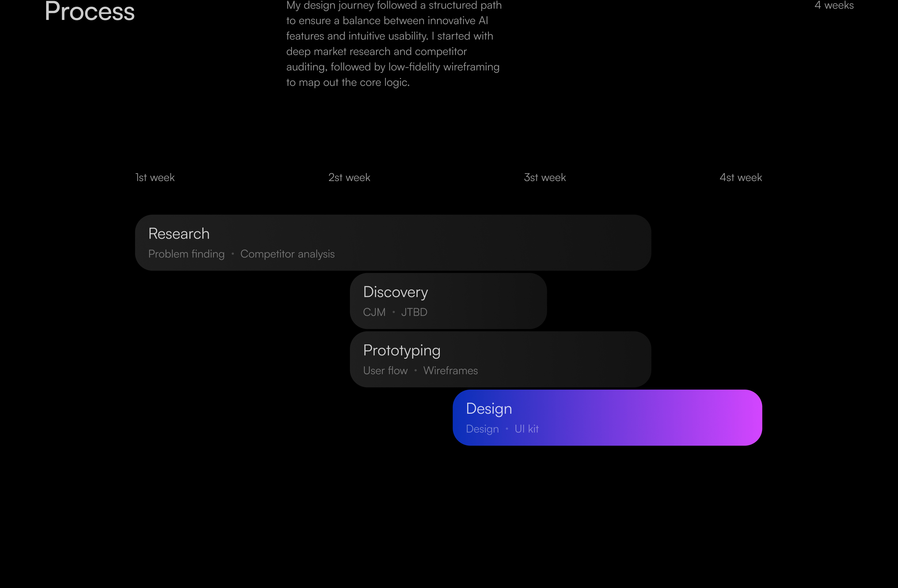Screen dimensions: 898x588
Task: Click the 1st week label
Action: click(154, 177)
